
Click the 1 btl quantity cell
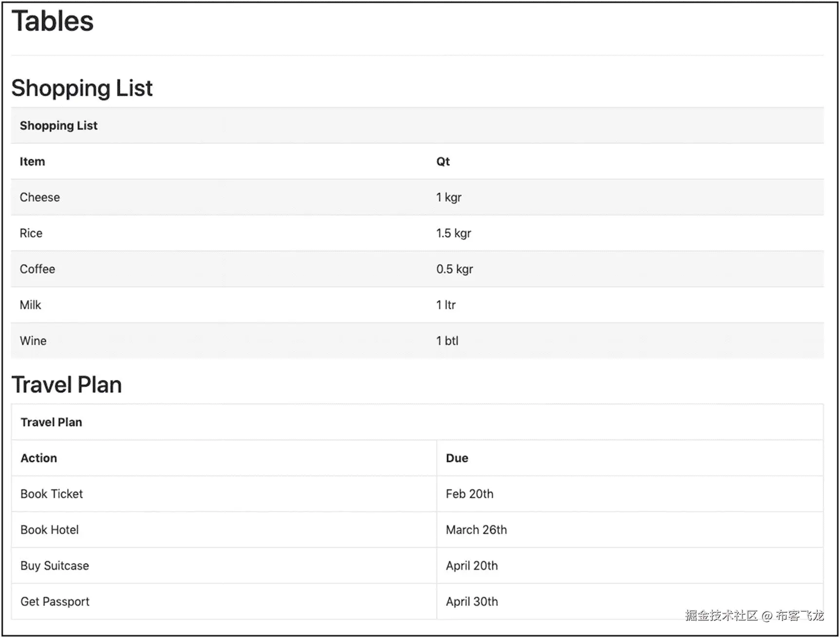click(x=447, y=341)
